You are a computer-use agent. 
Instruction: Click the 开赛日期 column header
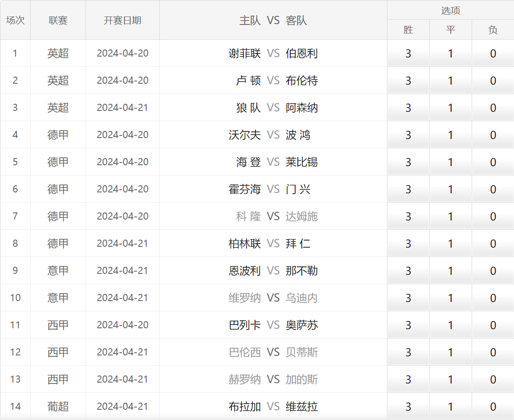coord(122,20)
